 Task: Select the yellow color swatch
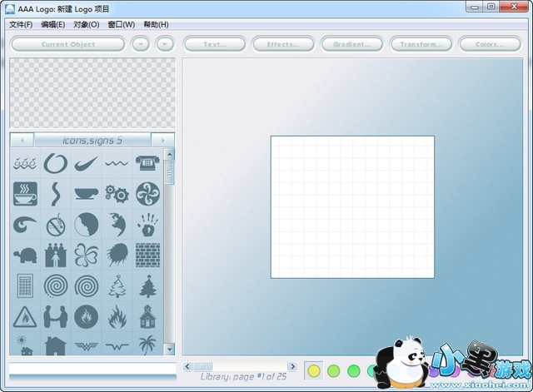[x=313, y=371]
